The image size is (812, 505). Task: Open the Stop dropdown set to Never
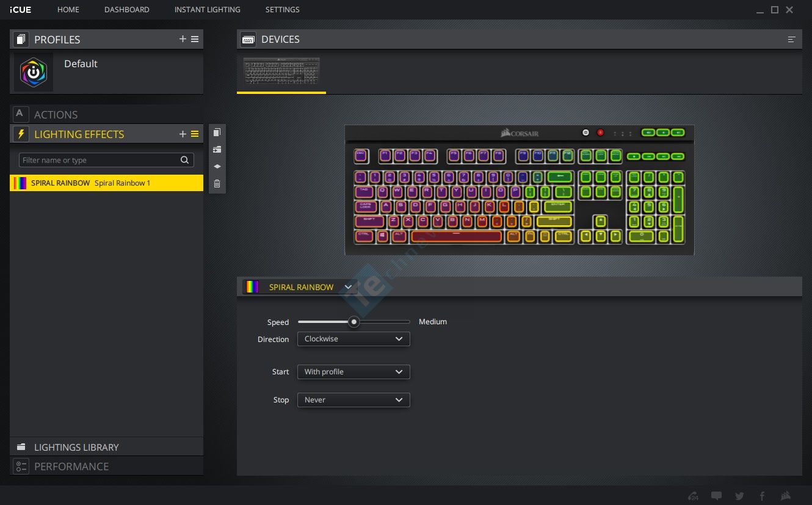point(353,400)
